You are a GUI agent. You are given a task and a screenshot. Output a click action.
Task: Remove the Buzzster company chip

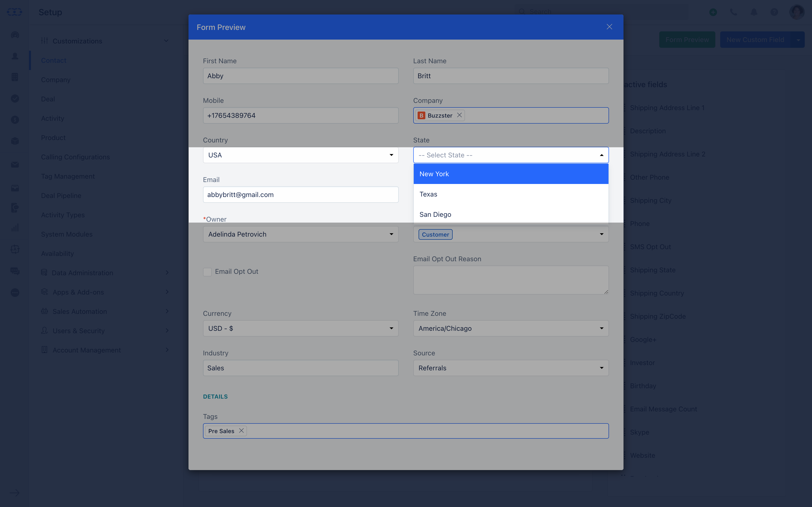(x=459, y=115)
